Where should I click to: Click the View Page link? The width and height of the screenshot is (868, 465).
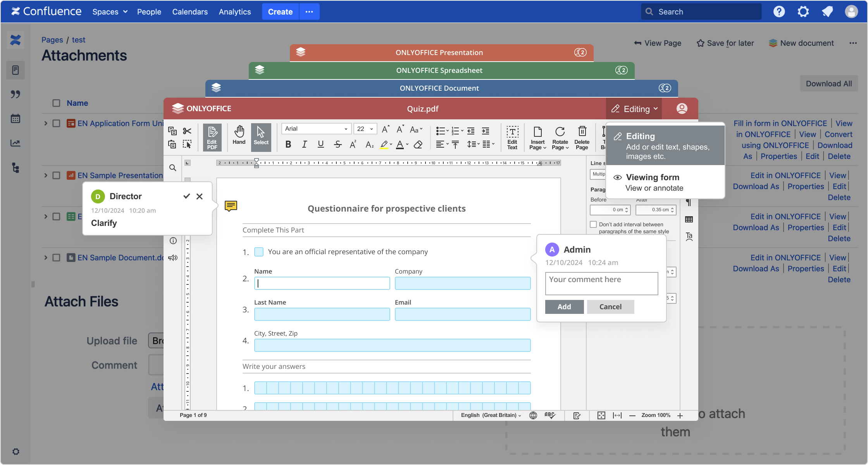[x=658, y=43]
